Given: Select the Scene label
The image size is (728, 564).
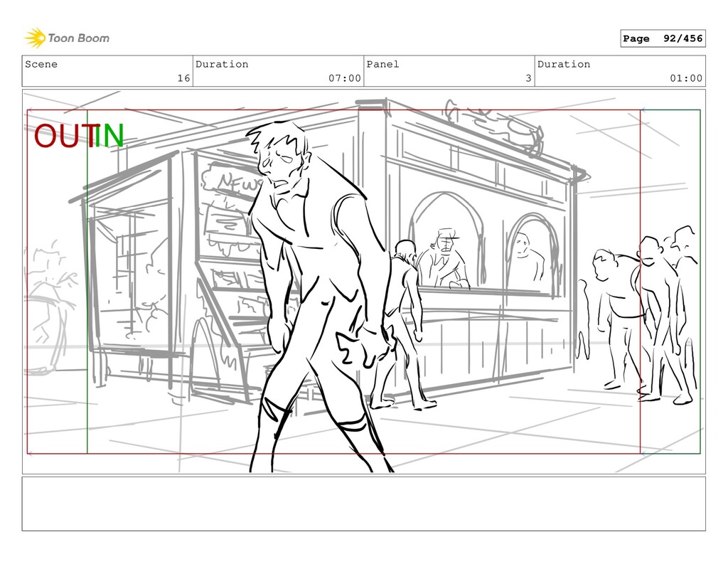Looking at the screenshot, I should tap(41, 64).
